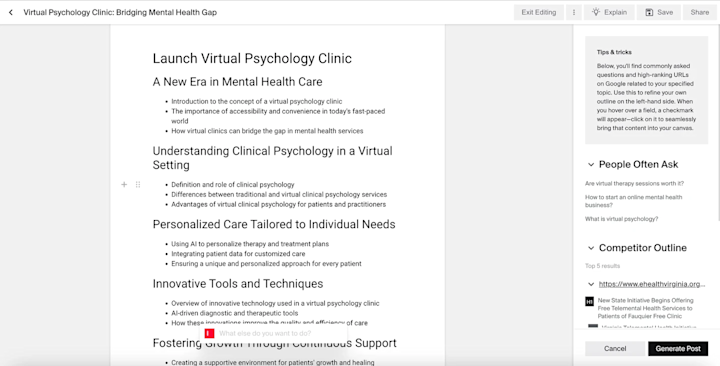Click 'Top 5 results' label
The image size is (720, 366).
[x=602, y=266]
